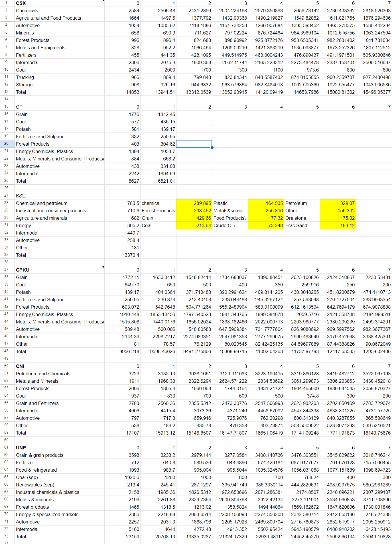
Task: Click yellow cell with 183.12
Action: 338,225
